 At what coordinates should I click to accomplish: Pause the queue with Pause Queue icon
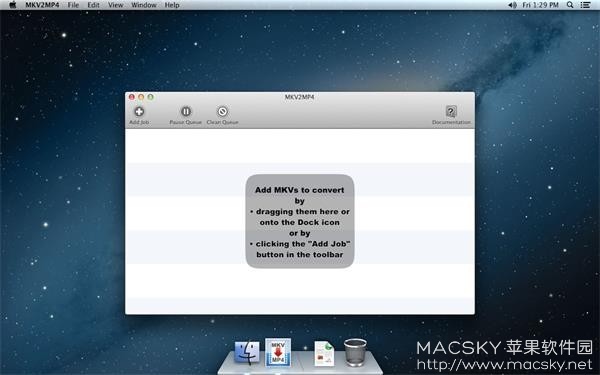tap(186, 112)
